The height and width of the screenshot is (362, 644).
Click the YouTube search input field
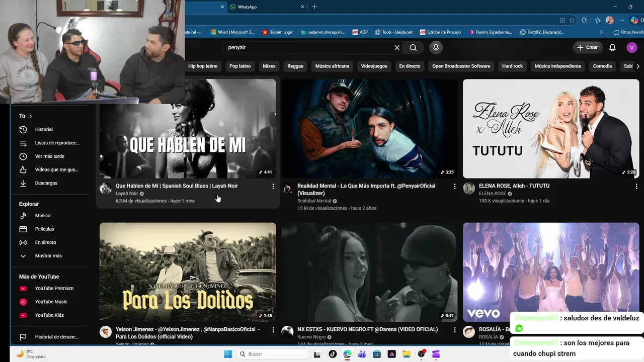(307, 47)
